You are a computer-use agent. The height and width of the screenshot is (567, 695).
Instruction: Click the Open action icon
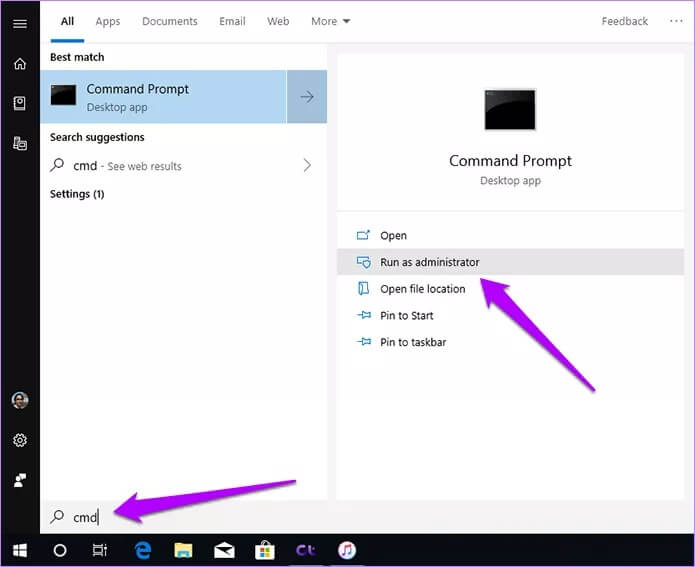[363, 235]
